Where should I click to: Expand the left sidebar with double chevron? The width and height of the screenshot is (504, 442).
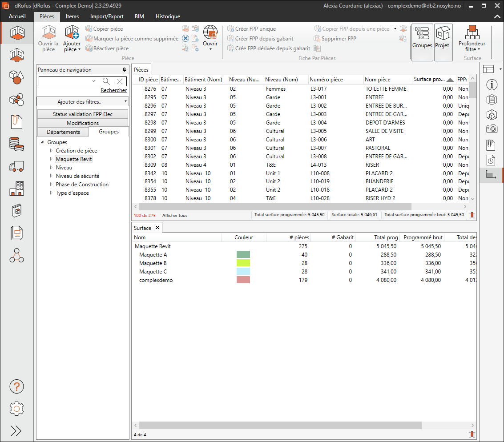[16, 430]
